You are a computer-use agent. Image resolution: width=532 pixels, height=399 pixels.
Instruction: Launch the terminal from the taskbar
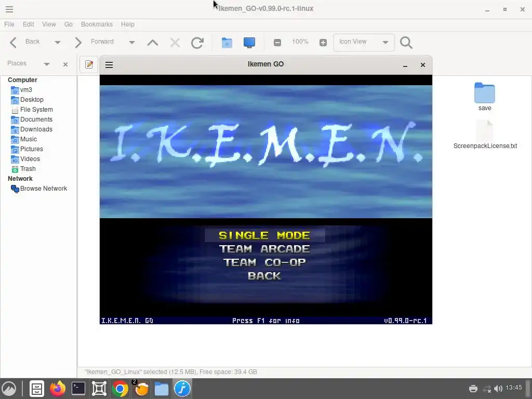point(78,389)
